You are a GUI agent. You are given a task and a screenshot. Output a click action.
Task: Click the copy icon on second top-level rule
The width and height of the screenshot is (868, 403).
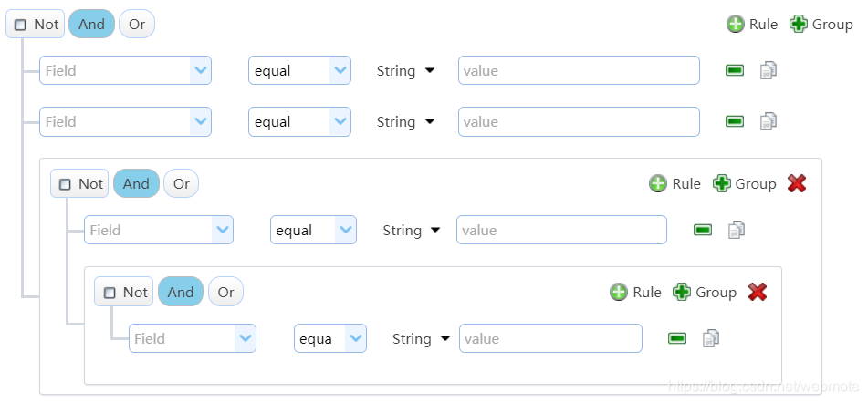click(x=769, y=121)
